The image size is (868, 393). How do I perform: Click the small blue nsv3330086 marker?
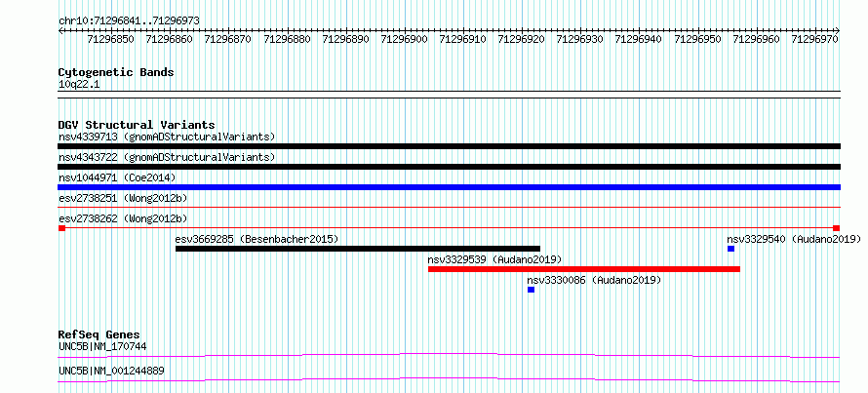tap(531, 290)
